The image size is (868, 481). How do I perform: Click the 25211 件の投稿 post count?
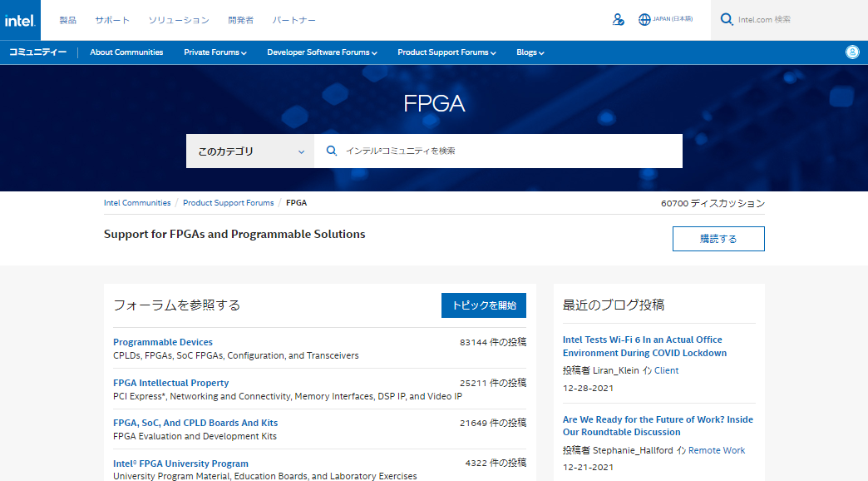[x=493, y=383]
